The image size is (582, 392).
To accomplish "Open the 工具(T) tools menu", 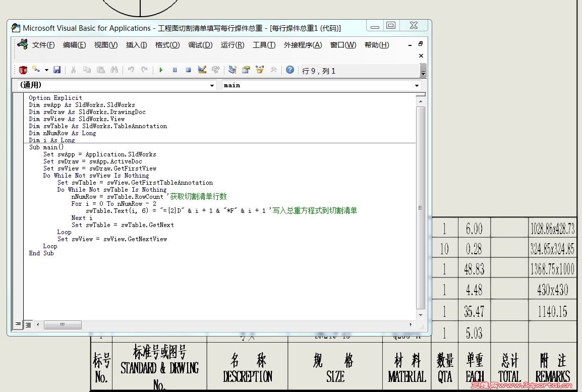I will click(x=264, y=45).
